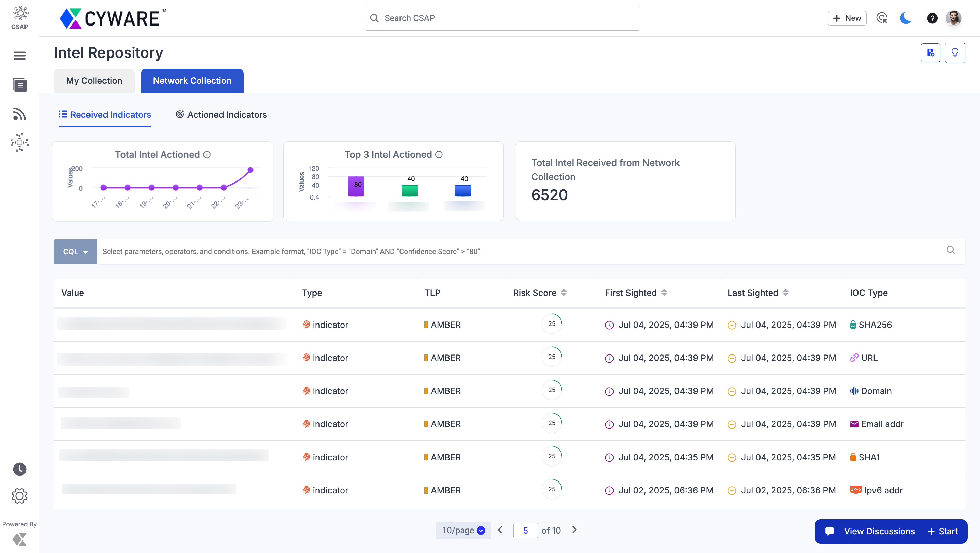Image resolution: width=980 pixels, height=553 pixels.
Task: Open the clock history sidebar icon
Action: [19, 469]
